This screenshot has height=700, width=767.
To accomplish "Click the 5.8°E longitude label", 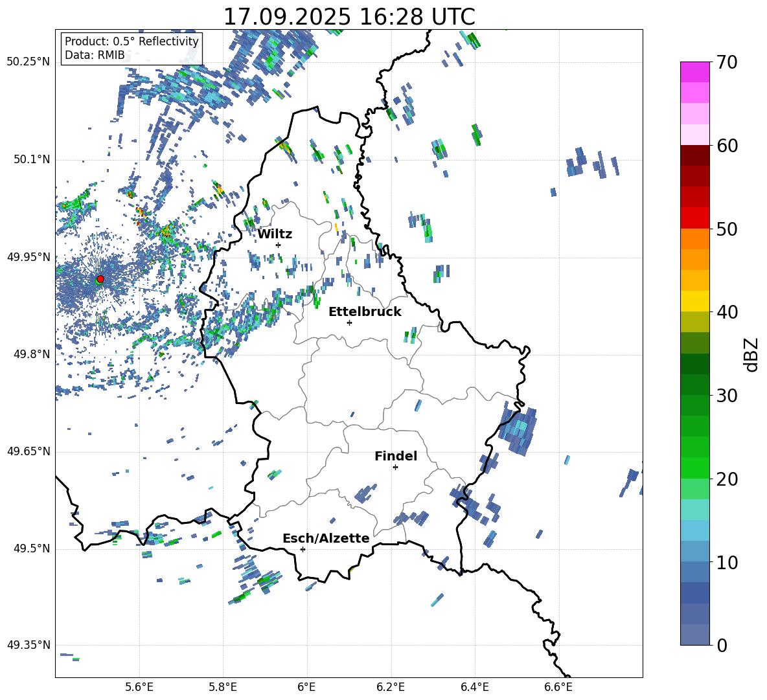I will pos(223,687).
